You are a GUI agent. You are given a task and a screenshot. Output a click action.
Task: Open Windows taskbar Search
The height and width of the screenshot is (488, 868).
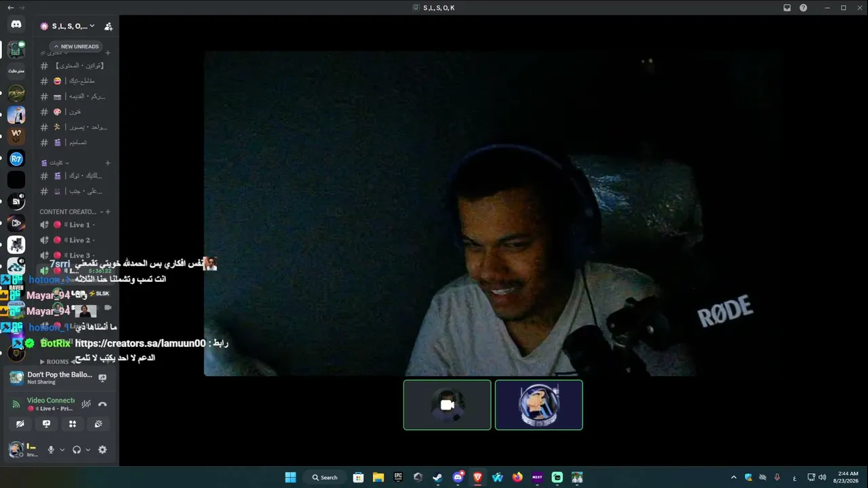325,477
